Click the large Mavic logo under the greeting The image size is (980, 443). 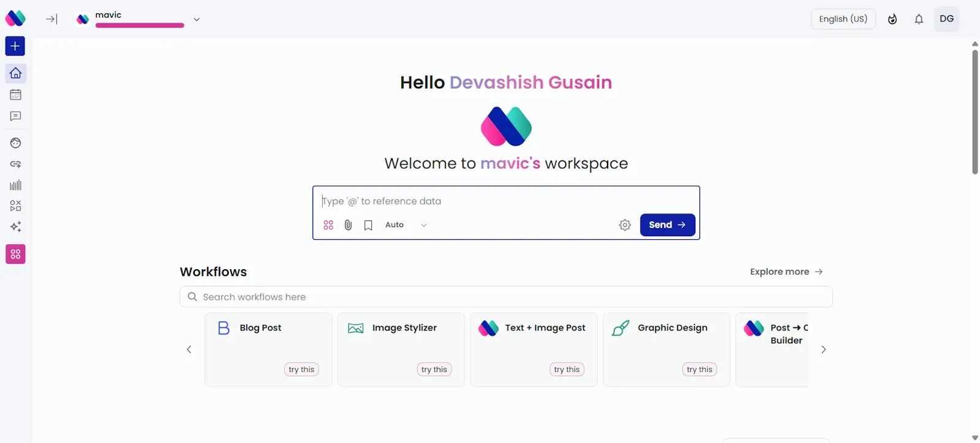coord(506,127)
